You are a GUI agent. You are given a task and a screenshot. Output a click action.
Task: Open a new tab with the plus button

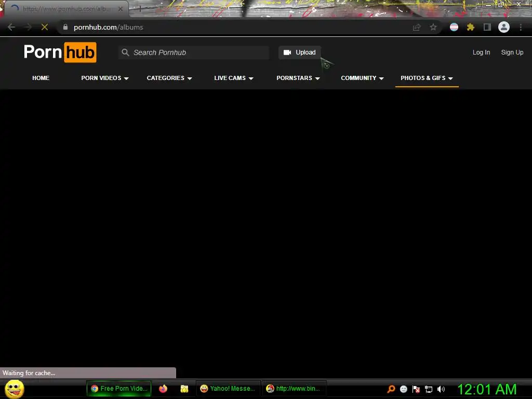[x=140, y=9]
